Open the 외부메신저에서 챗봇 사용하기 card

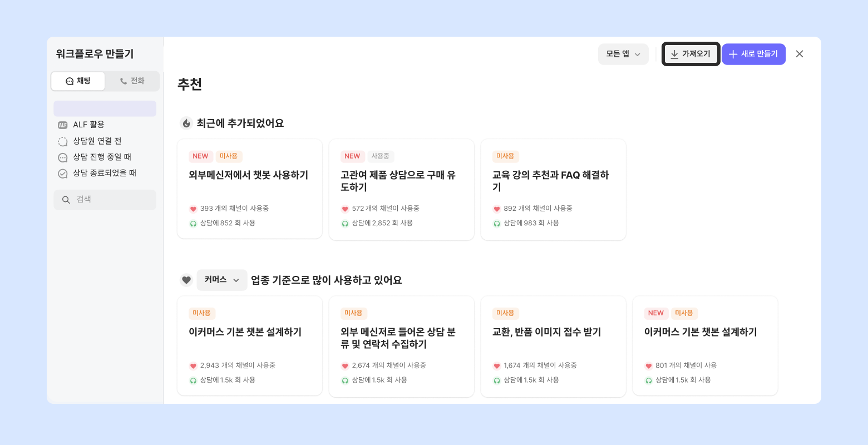(x=249, y=189)
